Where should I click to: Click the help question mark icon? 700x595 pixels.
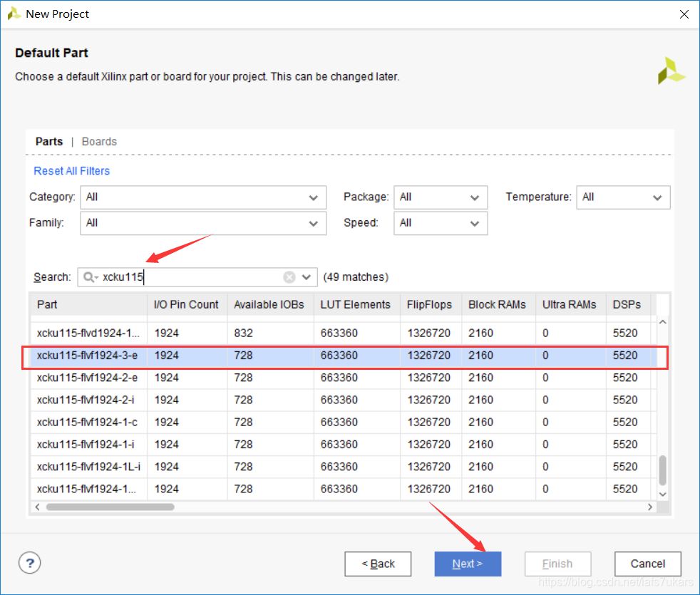point(29,563)
